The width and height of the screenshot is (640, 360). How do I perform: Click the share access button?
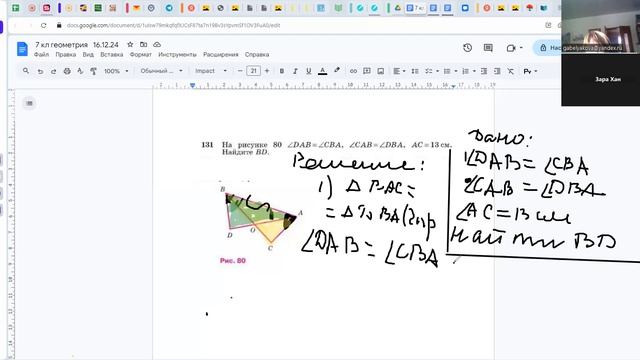(x=548, y=48)
